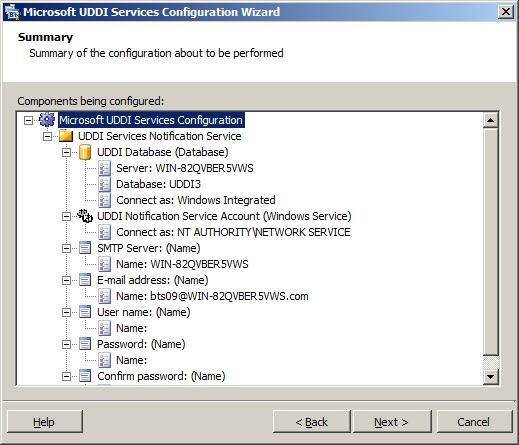Click the property icon beside NT AUTHORITY\NETWORK SERVICE
The image size is (519, 445).
tap(104, 232)
